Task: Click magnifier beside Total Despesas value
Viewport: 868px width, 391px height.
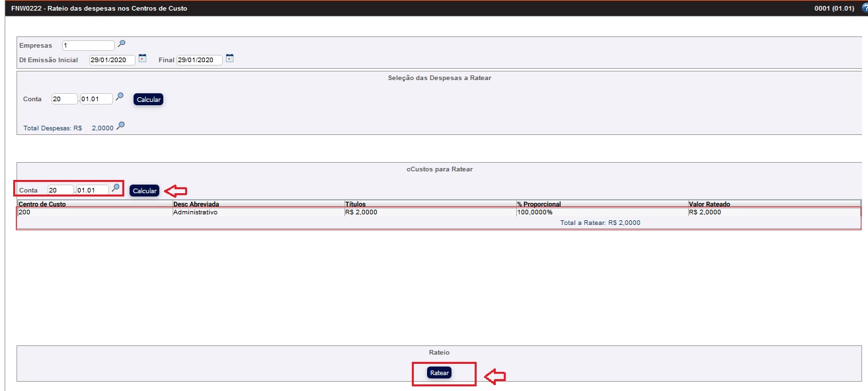Action: [x=120, y=126]
